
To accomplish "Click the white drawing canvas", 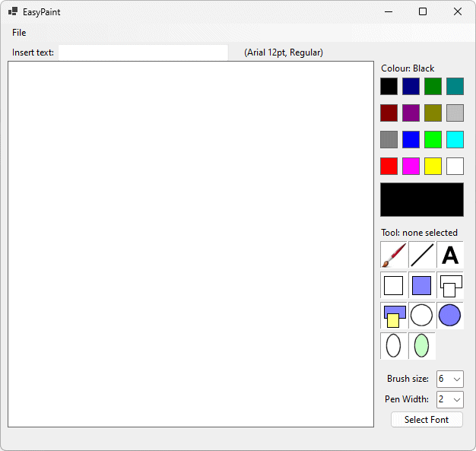I will [x=191, y=244].
